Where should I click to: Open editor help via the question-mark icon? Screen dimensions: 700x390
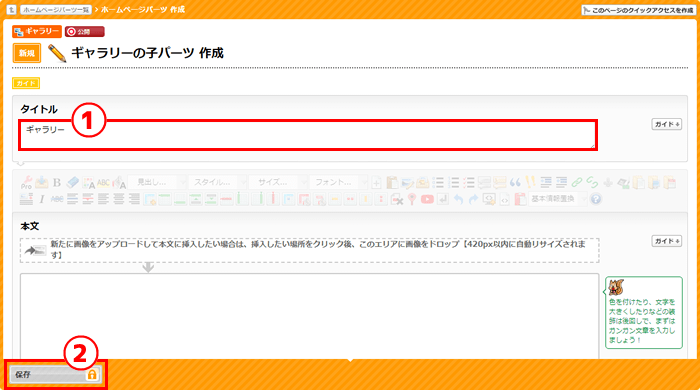(x=596, y=199)
